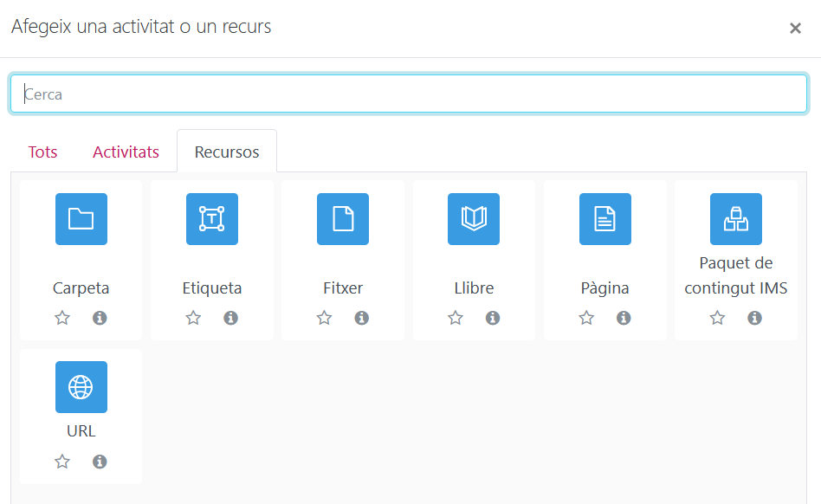Select the URL globe resource icon
Image resolution: width=821 pixels, height=504 pixels.
(81, 387)
